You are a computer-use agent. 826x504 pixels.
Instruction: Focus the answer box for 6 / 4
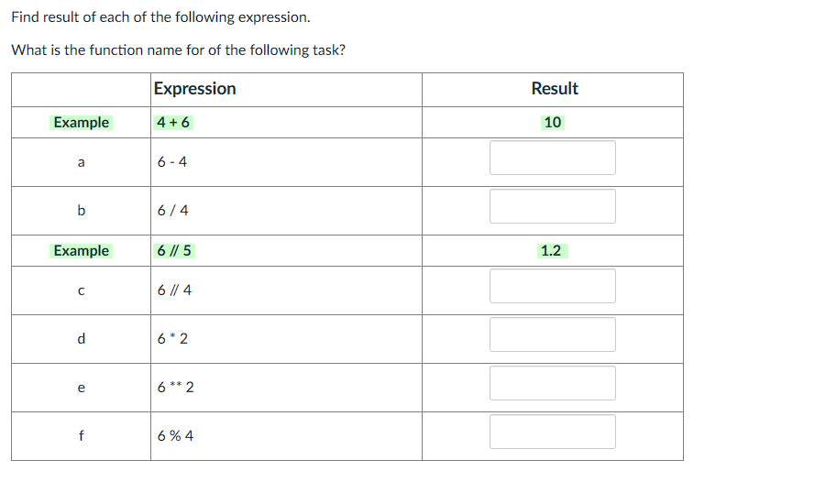pos(552,206)
